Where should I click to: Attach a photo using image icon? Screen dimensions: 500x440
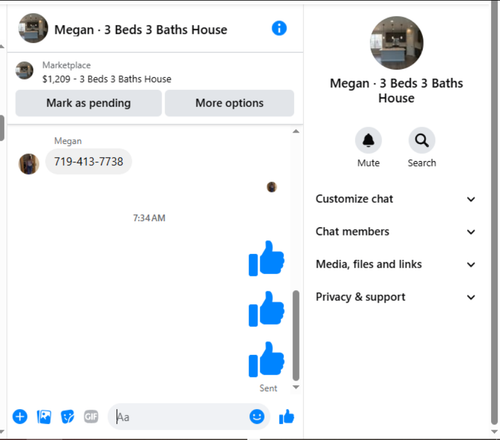(44, 417)
